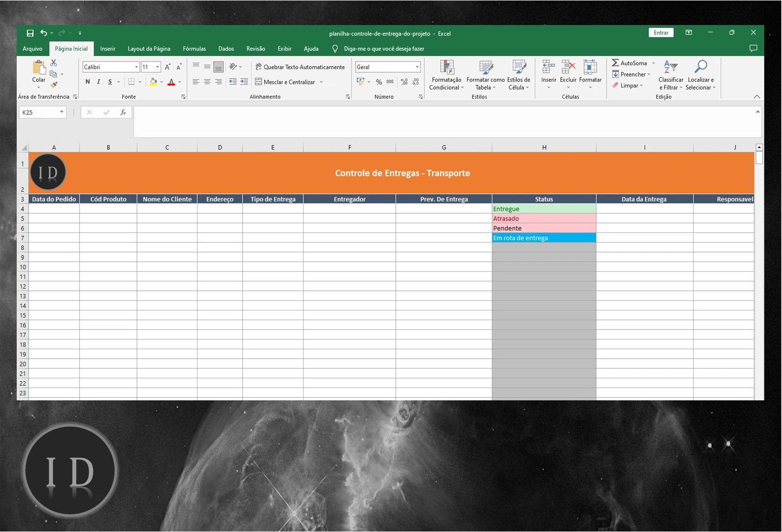Switch to the Fórmulas tab
Image resolution: width=782 pixels, height=532 pixels.
click(194, 49)
